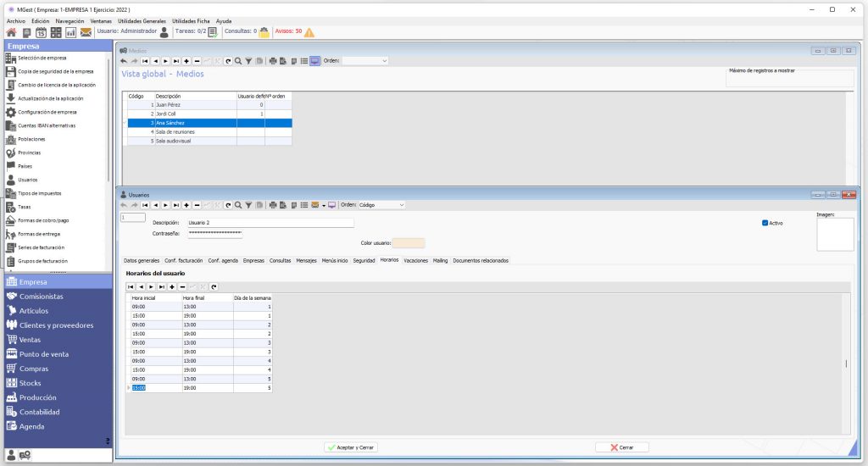Refresh the Horarios del usuario grid

pos(214,287)
